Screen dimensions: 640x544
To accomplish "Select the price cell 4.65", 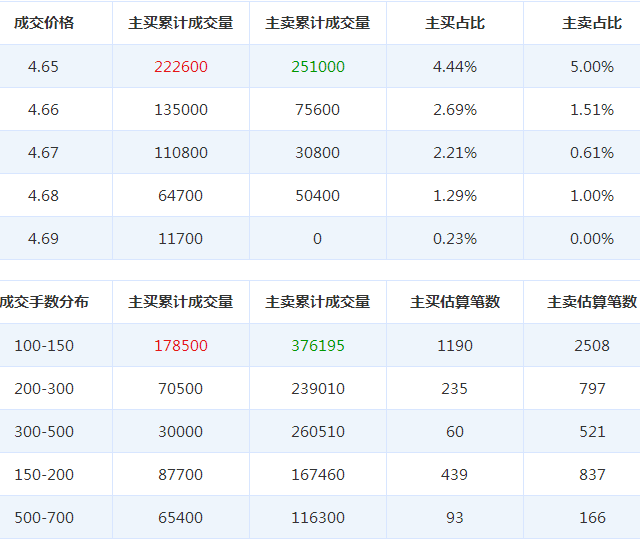I will [x=43, y=67].
